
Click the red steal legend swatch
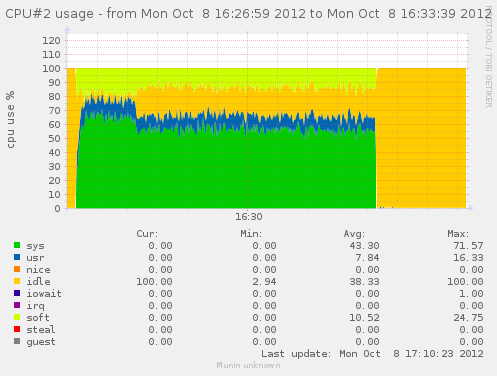17,329
